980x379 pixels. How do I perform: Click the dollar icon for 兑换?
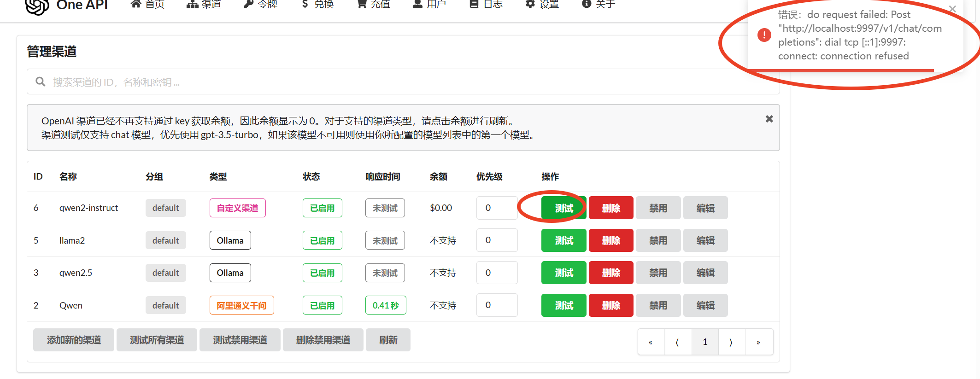(x=305, y=5)
